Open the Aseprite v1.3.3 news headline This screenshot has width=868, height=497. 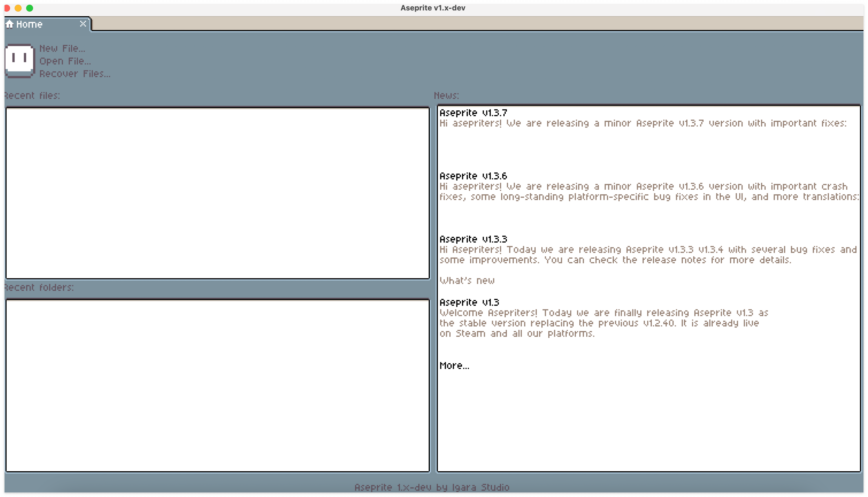point(473,239)
